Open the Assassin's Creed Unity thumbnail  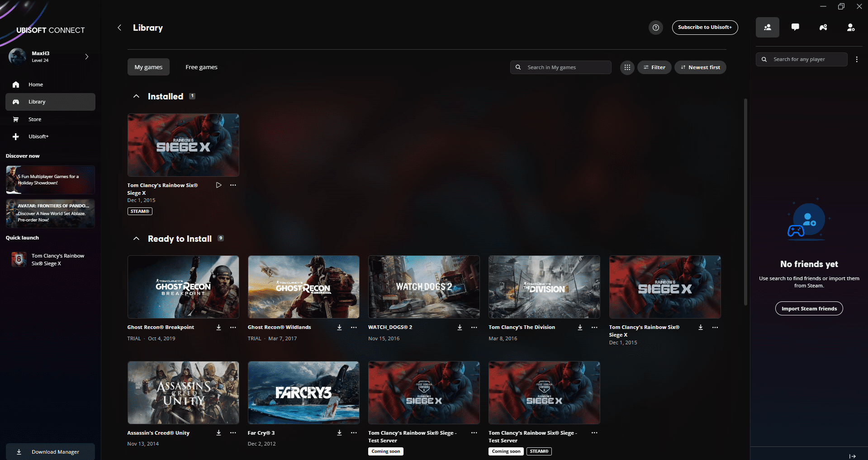click(x=183, y=393)
